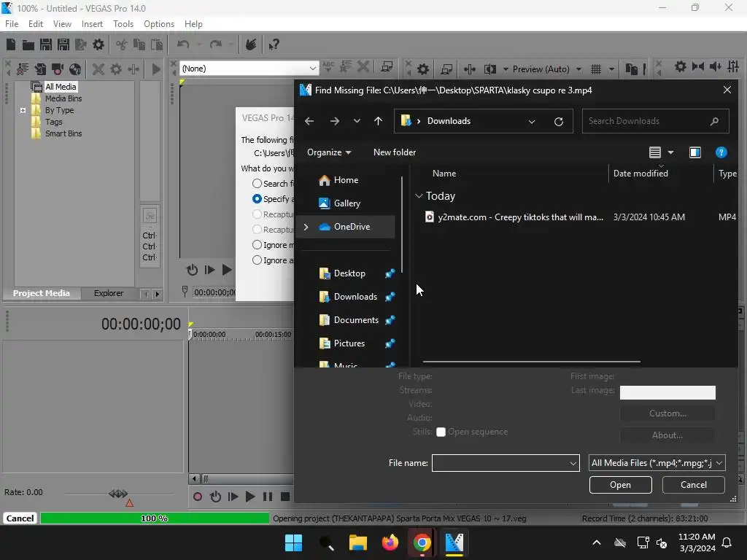Open File Explorer from the taskbar
The height and width of the screenshot is (560, 747).
pyautogui.click(x=357, y=542)
